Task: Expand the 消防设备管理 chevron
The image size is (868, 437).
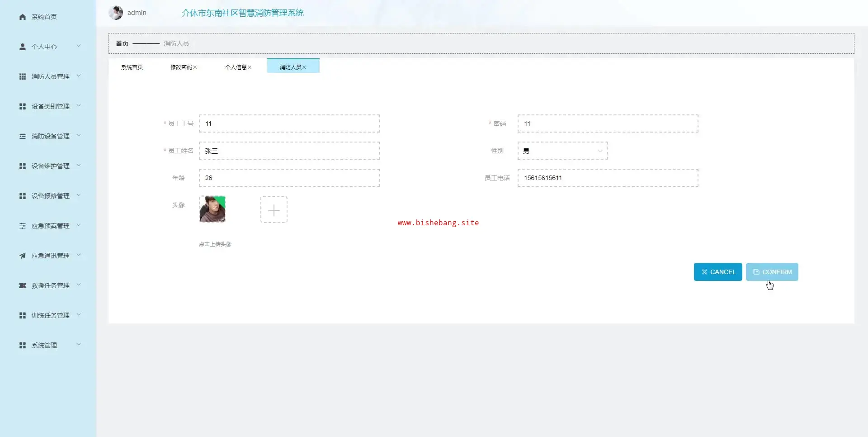Action: tap(79, 136)
